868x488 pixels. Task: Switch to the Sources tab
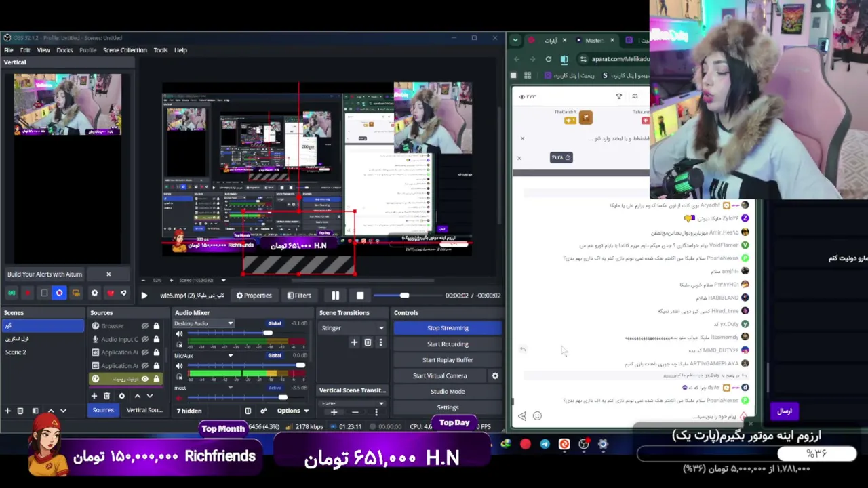pyautogui.click(x=103, y=410)
